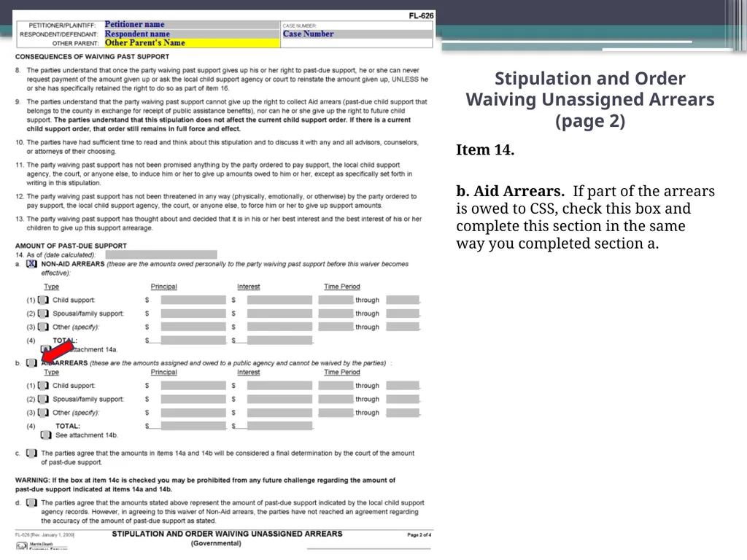Click the Case Number field

tap(357, 34)
